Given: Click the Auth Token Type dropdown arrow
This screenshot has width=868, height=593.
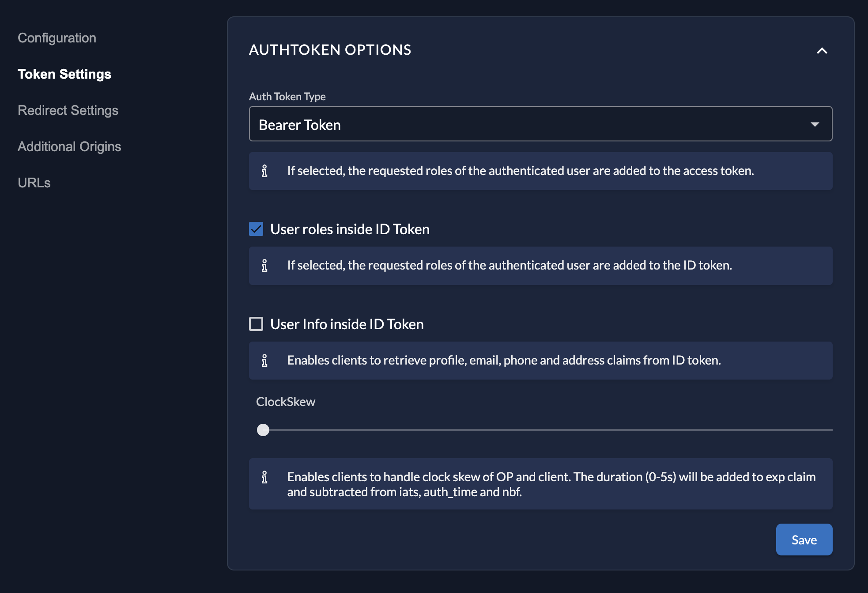Looking at the screenshot, I should coord(815,125).
